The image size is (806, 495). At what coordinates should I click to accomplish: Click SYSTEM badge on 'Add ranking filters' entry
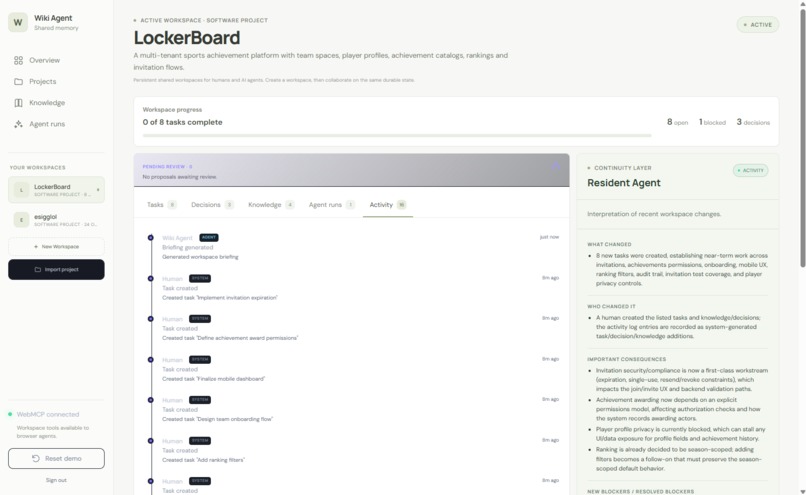200,441
